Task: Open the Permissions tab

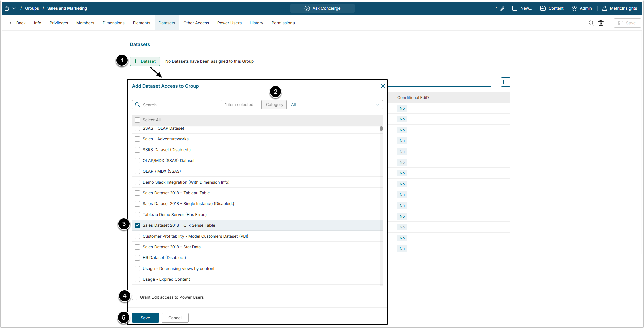Action: coord(283,23)
